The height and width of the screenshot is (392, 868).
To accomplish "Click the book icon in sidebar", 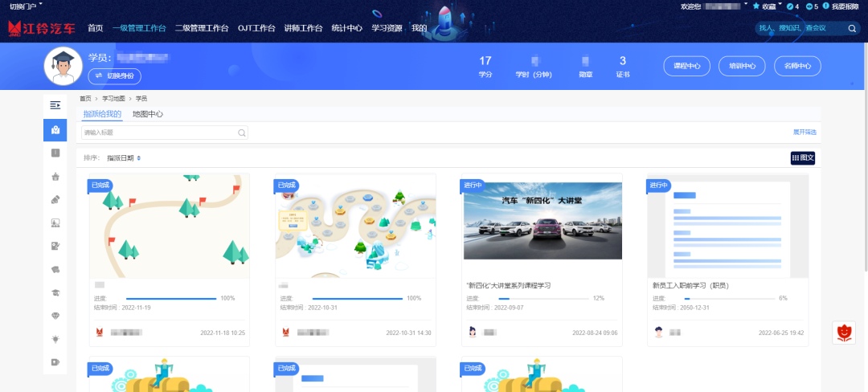I will (55, 153).
